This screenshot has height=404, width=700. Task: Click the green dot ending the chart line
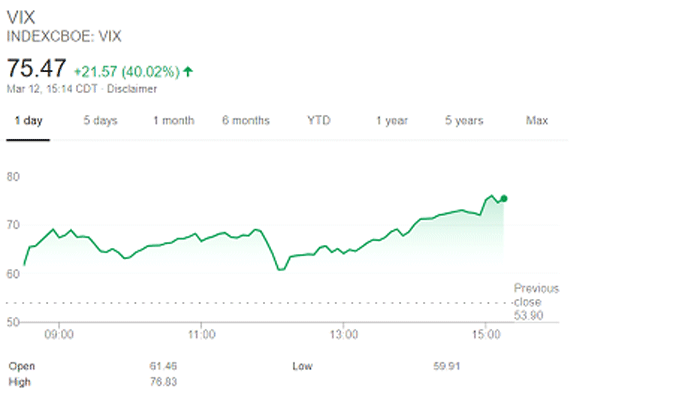[x=503, y=198]
